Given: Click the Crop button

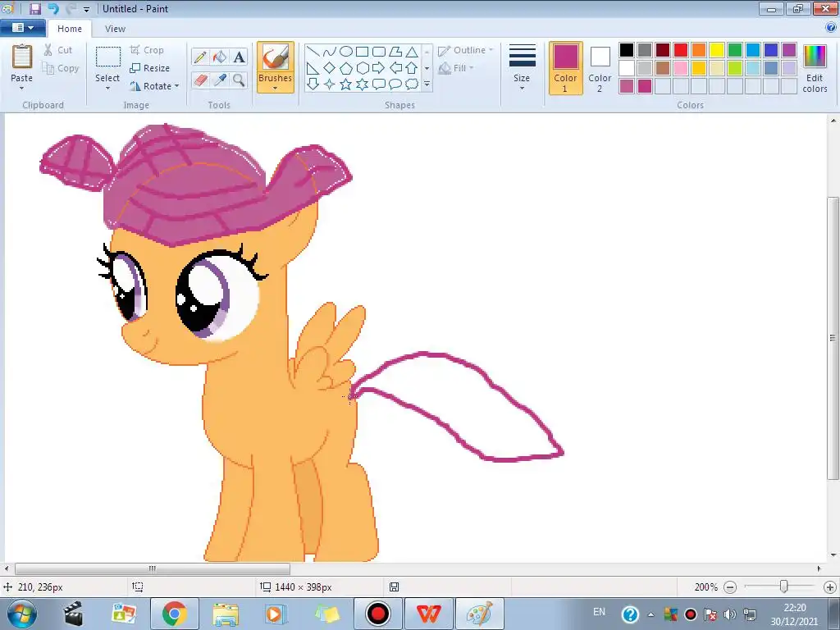Looking at the screenshot, I should pos(147,50).
